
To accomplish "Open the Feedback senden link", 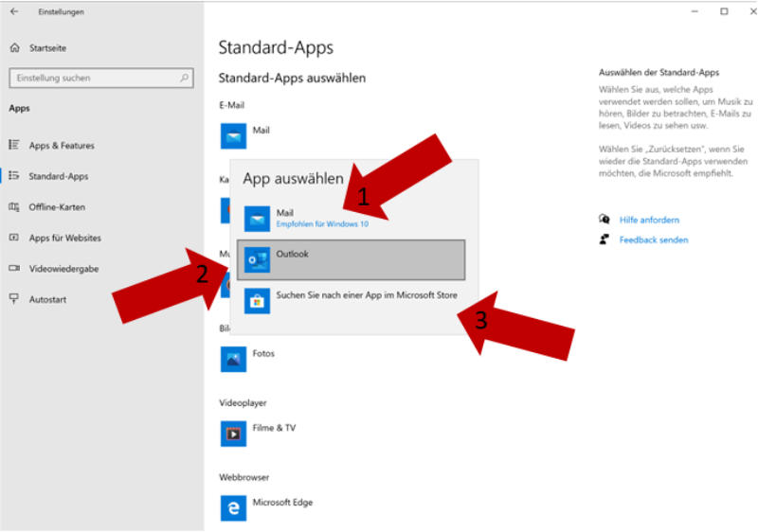I will [654, 239].
